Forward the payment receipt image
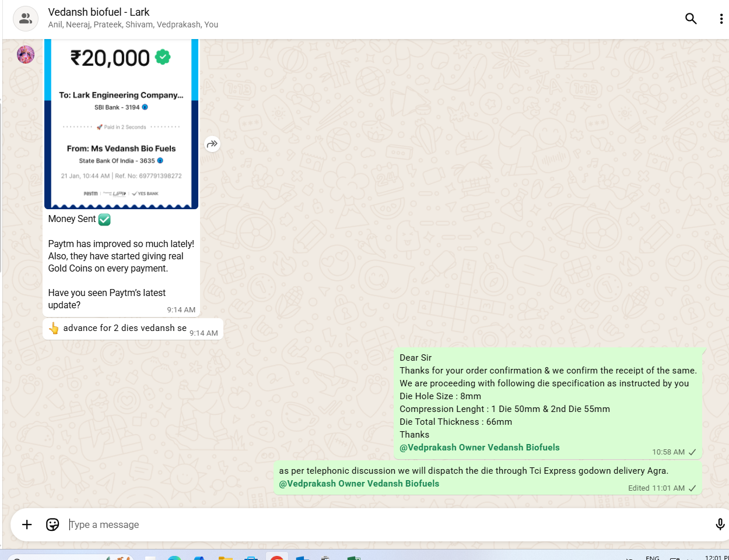The height and width of the screenshot is (560, 729). 212,144
